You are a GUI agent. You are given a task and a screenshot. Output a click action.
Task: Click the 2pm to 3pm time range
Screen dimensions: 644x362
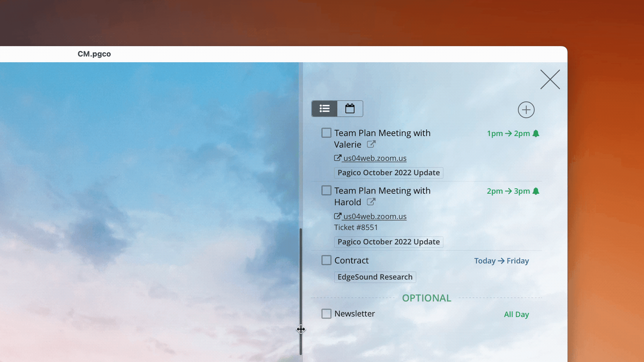click(508, 191)
